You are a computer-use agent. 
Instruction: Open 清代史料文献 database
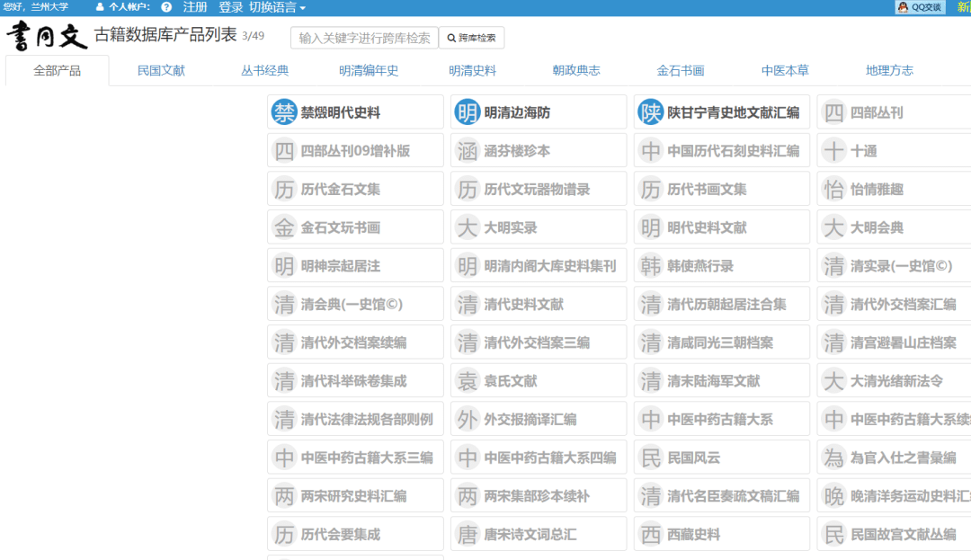pos(539,305)
